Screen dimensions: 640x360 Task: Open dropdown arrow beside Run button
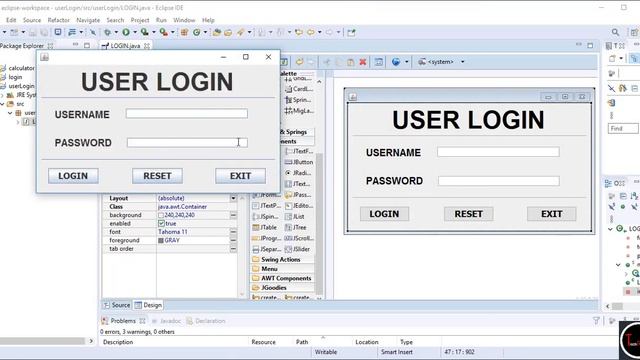pos(135,32)
